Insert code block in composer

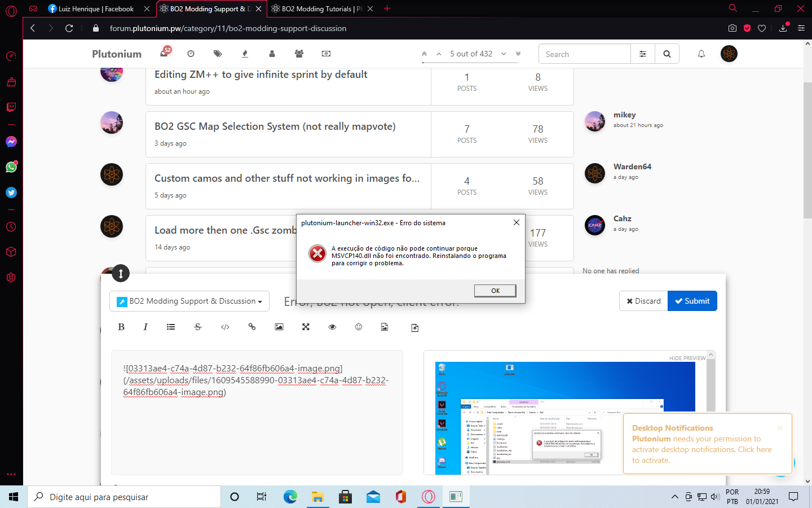(x=225, y=327)
